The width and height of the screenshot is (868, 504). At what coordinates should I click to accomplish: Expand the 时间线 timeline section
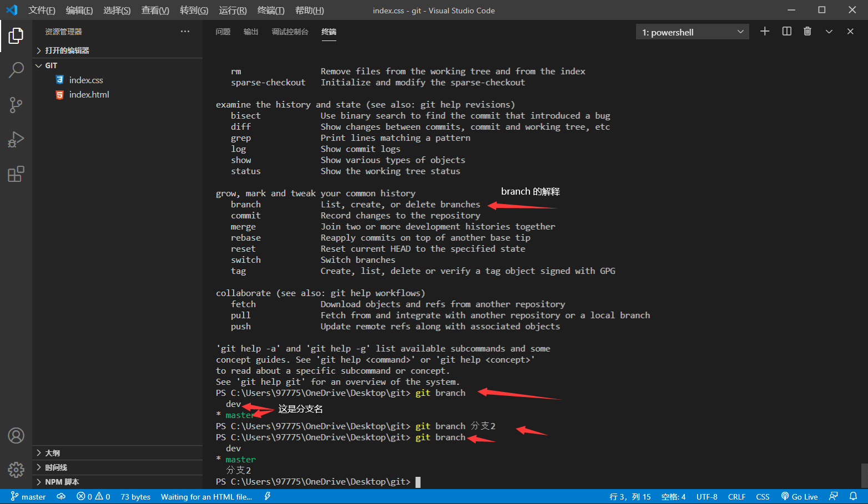click(x=118, y=467)
